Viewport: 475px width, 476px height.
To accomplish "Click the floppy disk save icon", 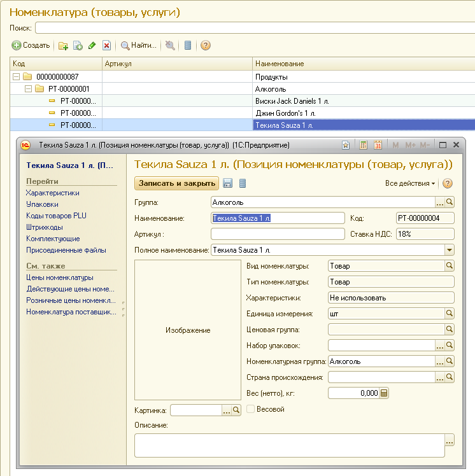I will pyautogui.click(x=227, y=183).
